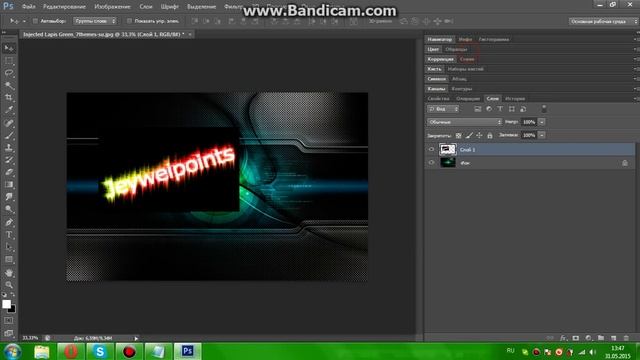Select the History Brush tool

coord(9,160)
